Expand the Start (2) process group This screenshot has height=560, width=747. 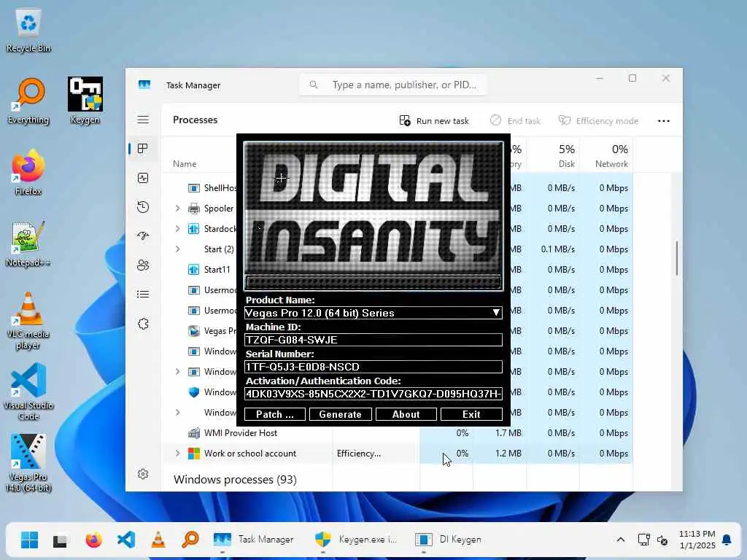178,249
